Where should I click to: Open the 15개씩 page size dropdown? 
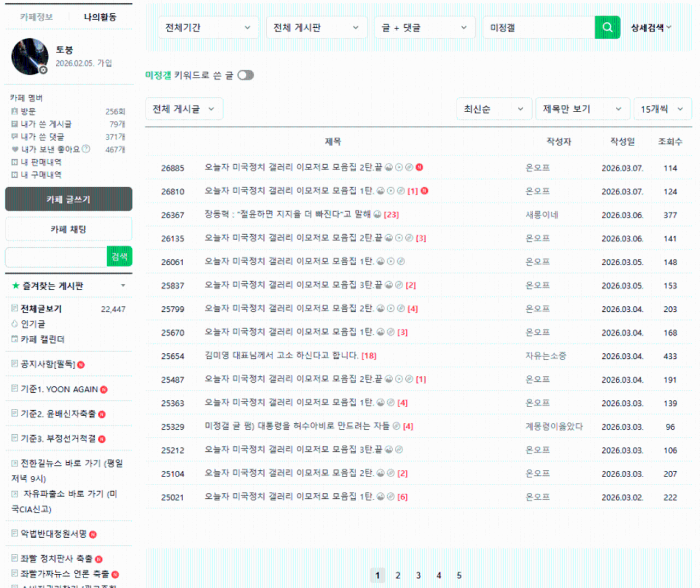[x=662, y=109]
